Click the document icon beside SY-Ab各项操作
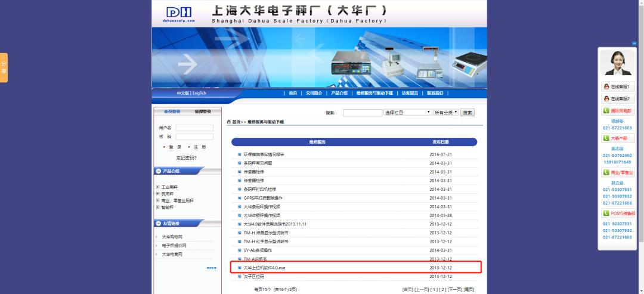 [240, 250]
